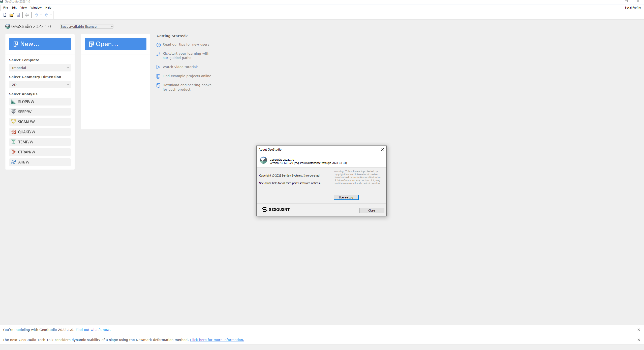Screen dimensions: 644x350
Task: Open the View menu
Action: [23, 8]
